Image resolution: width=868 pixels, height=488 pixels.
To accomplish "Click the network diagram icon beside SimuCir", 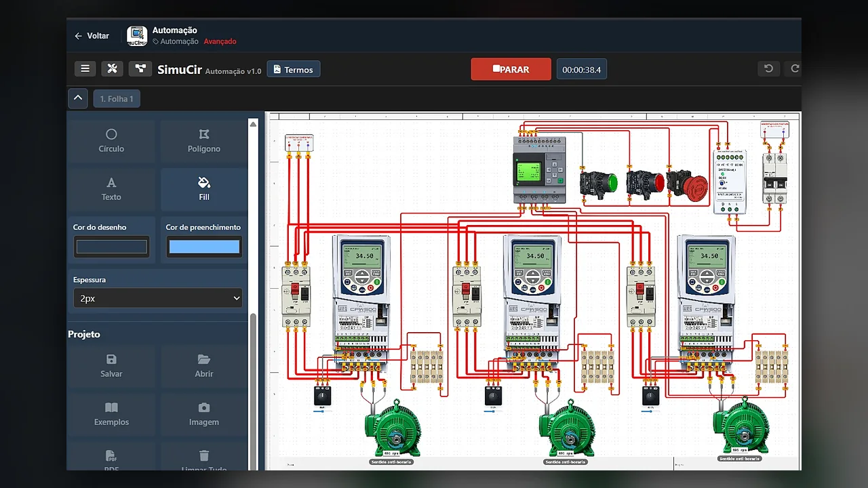I will coord(140,69).
